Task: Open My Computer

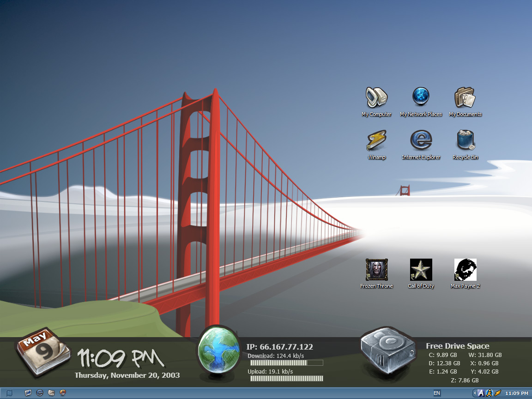Action: point(376,98)
